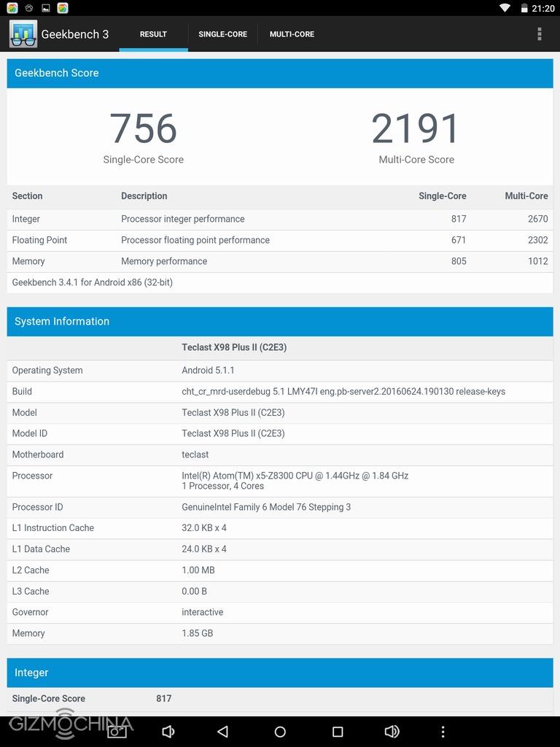Tap the Geekbench 3 app icon
Screen dimensions: 560x747
pos(23,34)
